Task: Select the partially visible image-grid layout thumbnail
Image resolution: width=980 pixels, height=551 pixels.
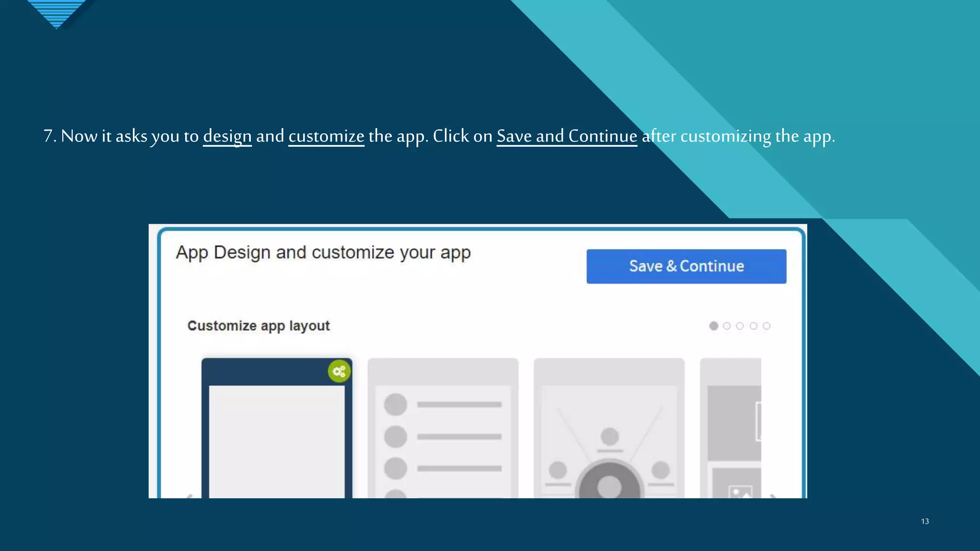Action: click(x=730, y=428)
